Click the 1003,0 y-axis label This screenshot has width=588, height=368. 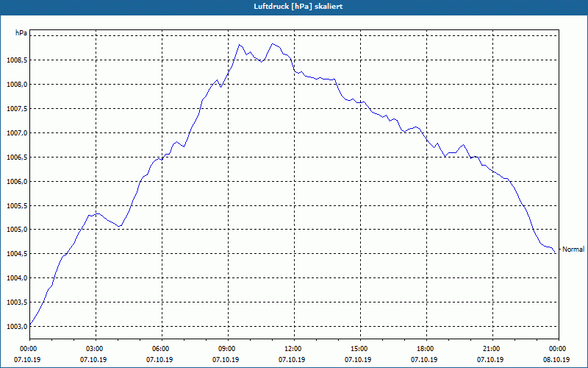pos(17,327)
